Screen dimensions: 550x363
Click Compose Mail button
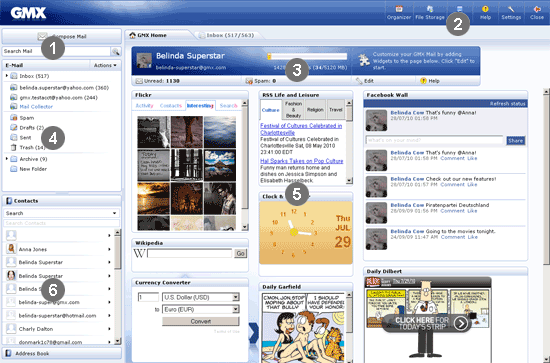click(62, 36)
